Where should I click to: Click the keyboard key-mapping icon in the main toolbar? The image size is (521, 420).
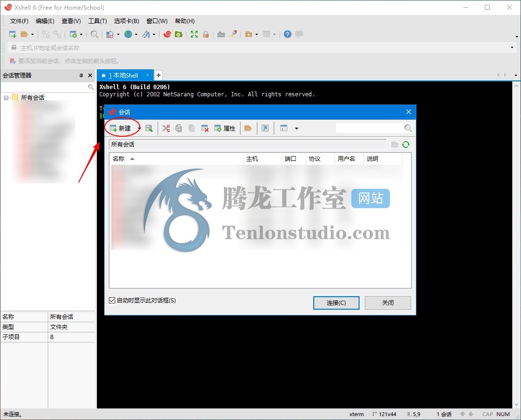tap(221, 34)
